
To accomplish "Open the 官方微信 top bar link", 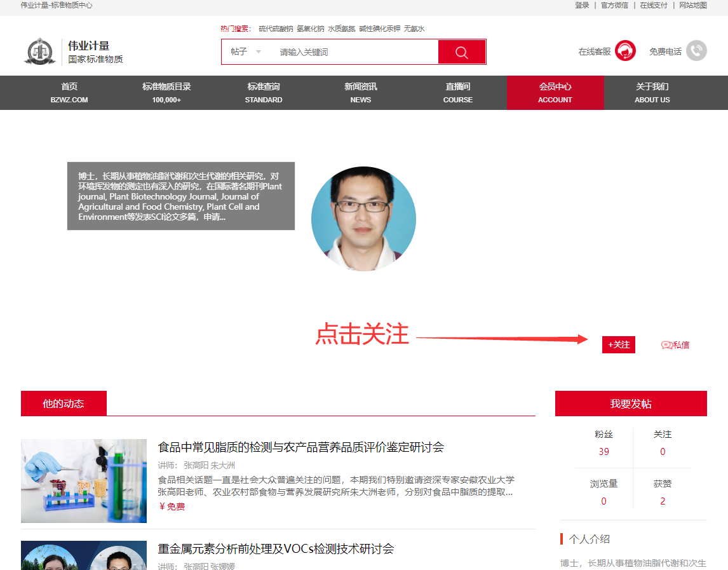I will (x=614, y=5).
